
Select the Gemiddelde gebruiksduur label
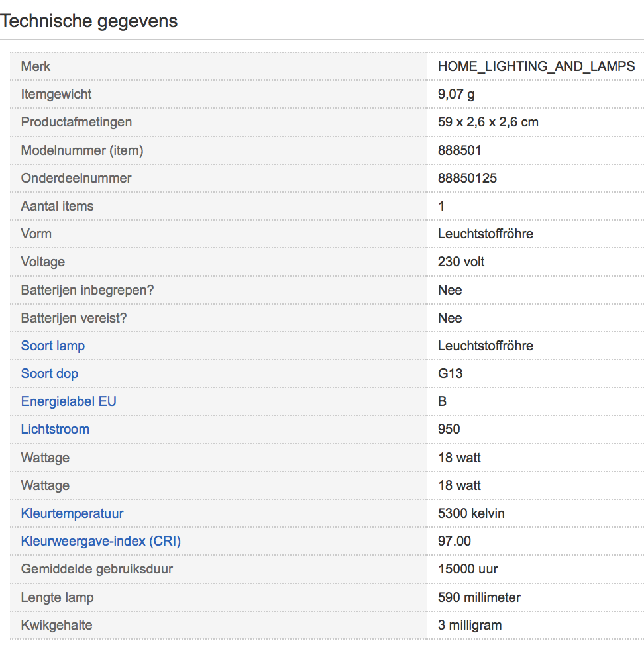point(97,569)
